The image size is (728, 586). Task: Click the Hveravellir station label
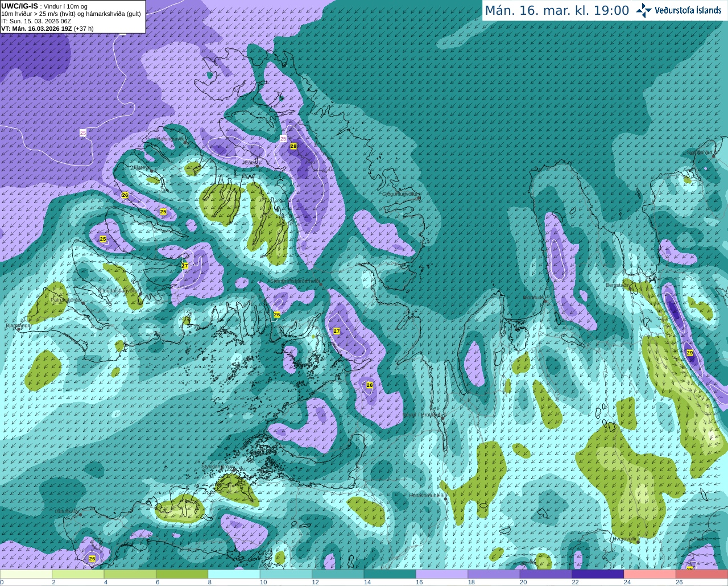pos(624,538)
